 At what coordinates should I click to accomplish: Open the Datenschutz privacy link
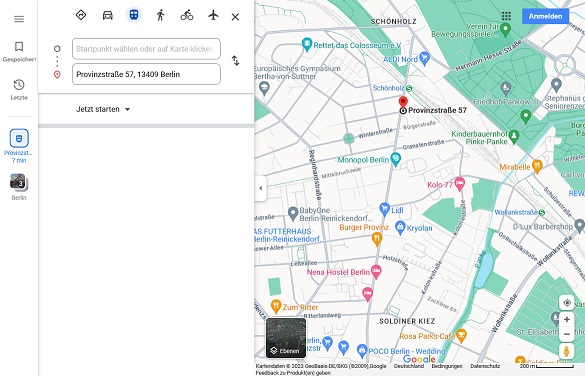485,366
